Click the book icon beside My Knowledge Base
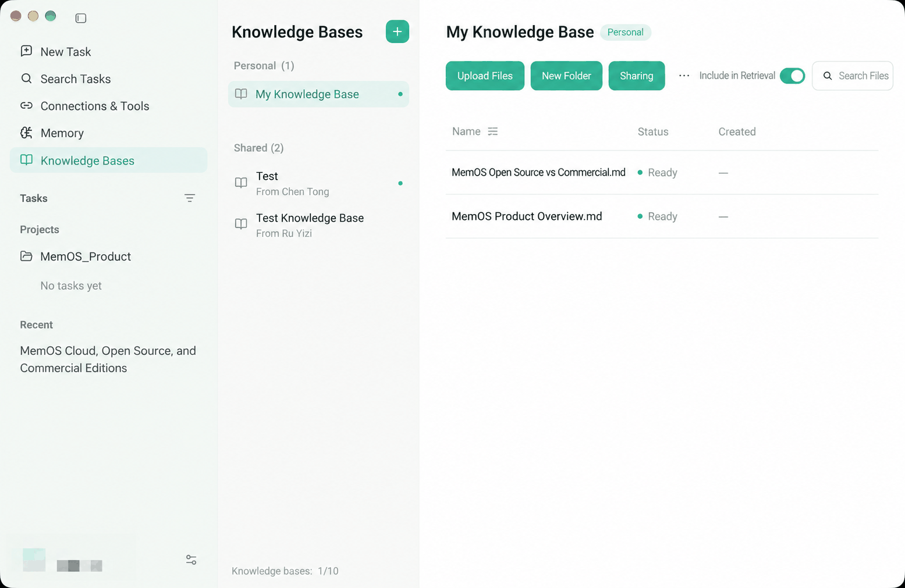 (241, 94)
